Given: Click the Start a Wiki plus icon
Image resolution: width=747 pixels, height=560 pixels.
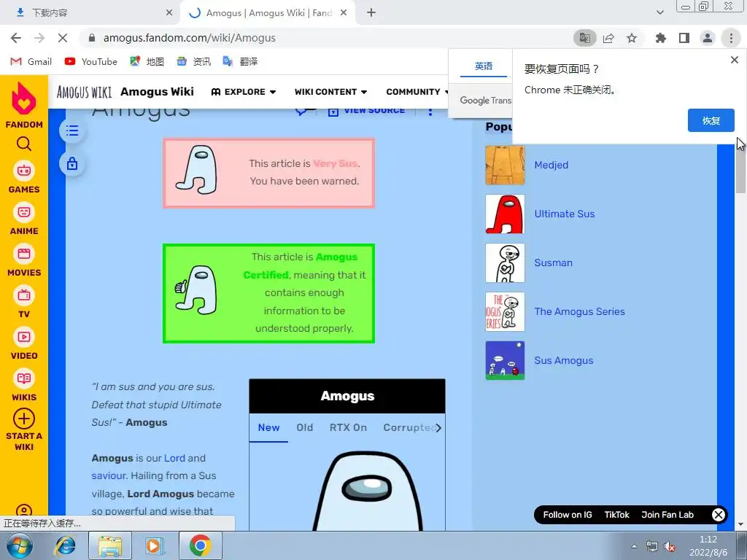Looking at the screenshot, I should click(24, 419).
